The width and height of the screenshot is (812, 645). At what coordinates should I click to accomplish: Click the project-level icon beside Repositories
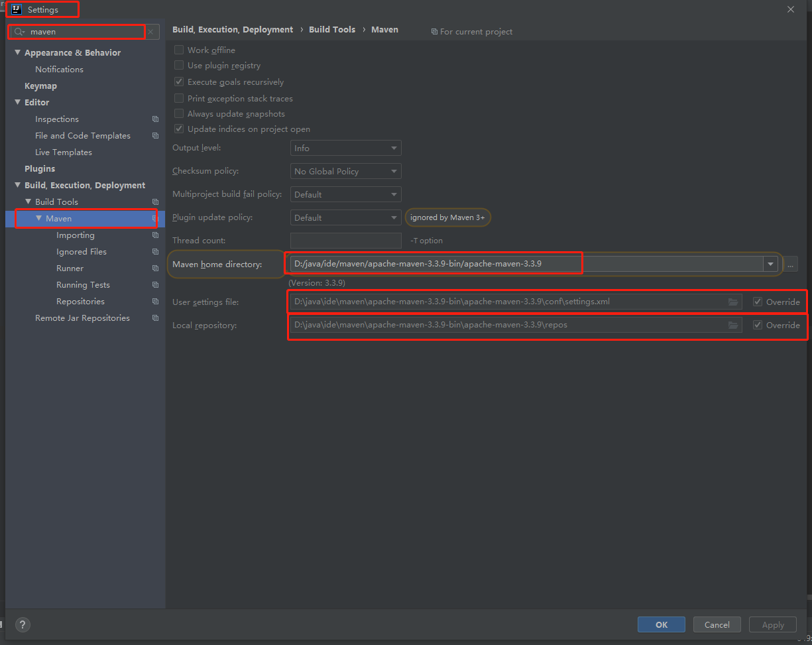pos(155,302)
